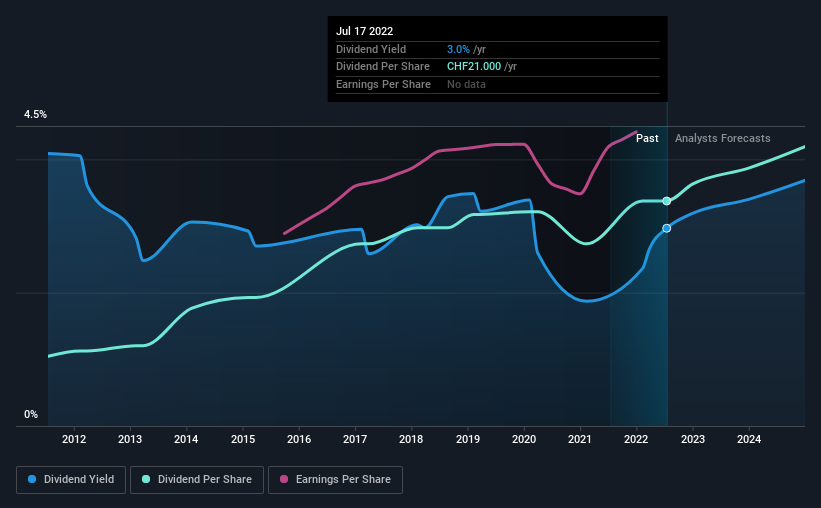Click the 2014 x-axis label

click(x=186, y=439)
